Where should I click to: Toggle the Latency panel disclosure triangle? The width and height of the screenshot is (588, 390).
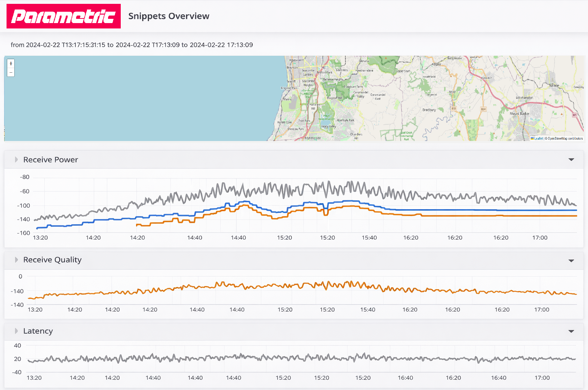coord(16,331)
